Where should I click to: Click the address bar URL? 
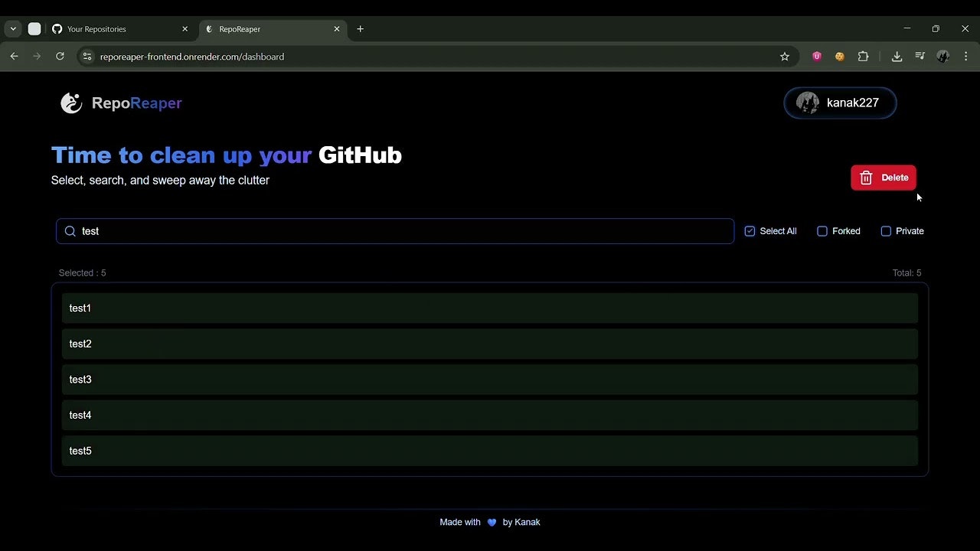(192, 57)
